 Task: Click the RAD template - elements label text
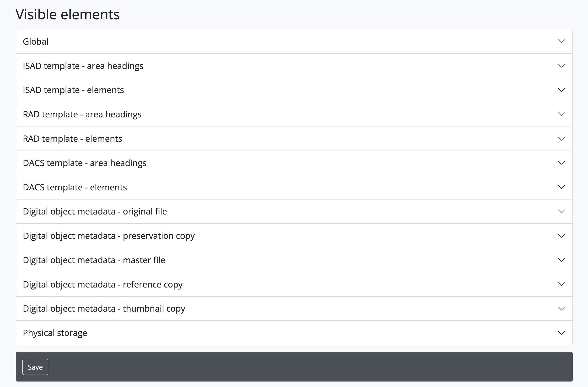tap(72, 139)
